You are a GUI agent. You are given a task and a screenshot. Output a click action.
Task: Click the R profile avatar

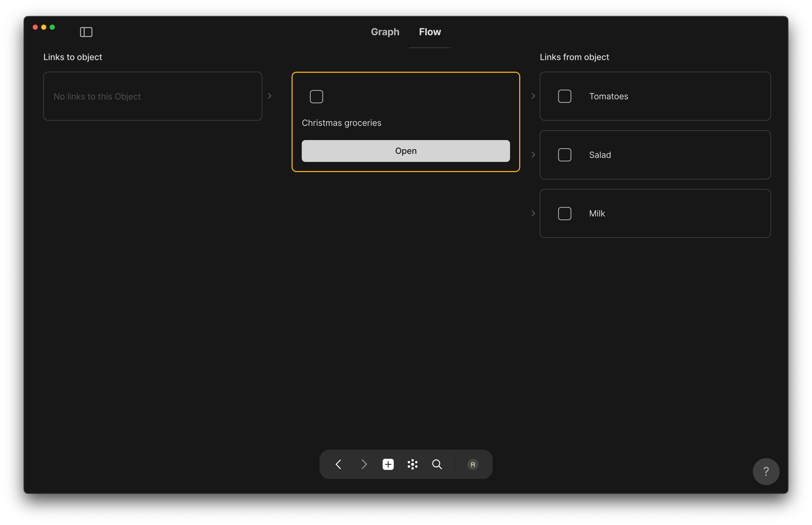473,464
